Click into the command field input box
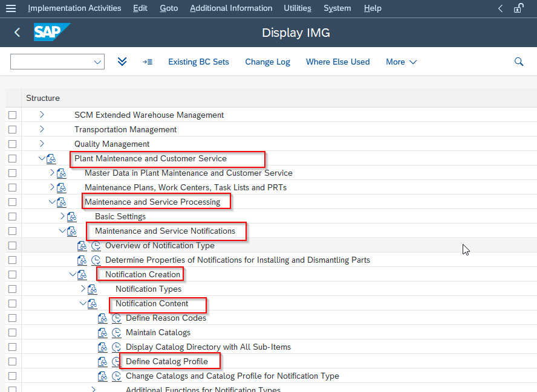Screen dimensions: 537x392 click(57, 62)
